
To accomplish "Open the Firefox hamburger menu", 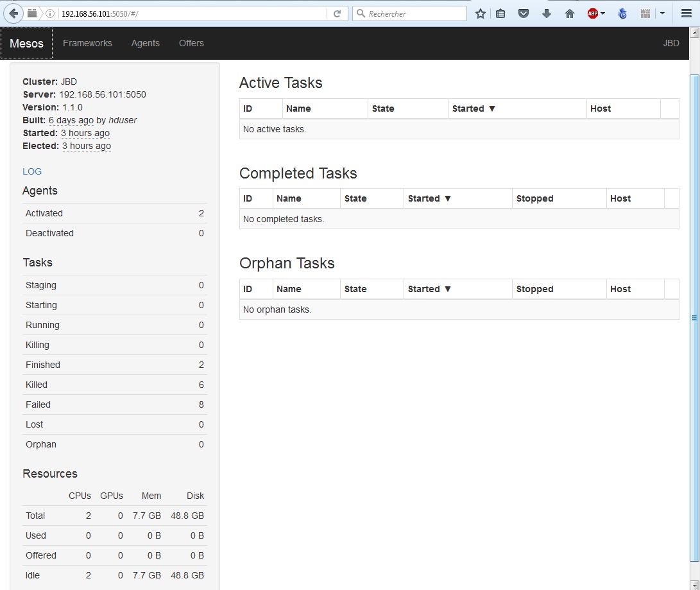I will (x=686, y=13).
